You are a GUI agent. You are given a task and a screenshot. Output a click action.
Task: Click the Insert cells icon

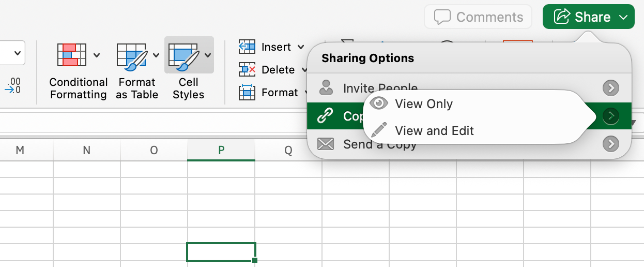point(247,47)
